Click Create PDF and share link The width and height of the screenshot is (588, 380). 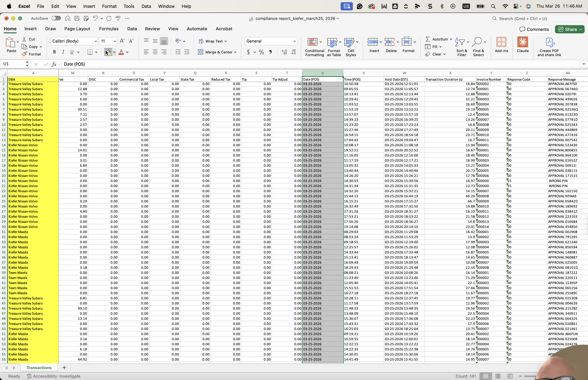549,47
